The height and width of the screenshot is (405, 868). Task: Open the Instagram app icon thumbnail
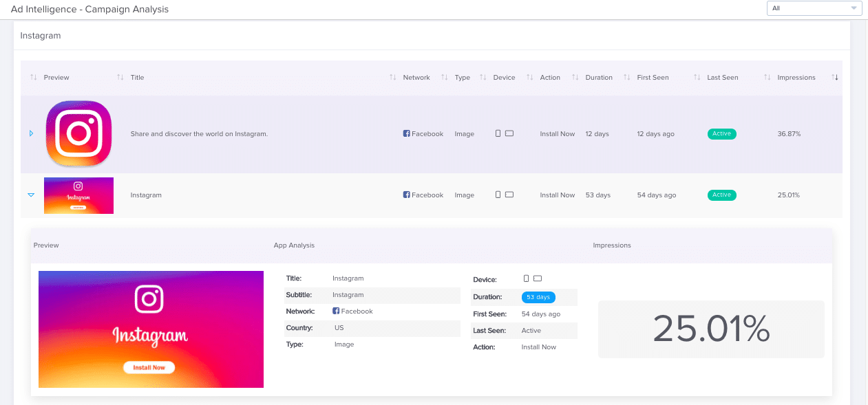click(78, 133)
